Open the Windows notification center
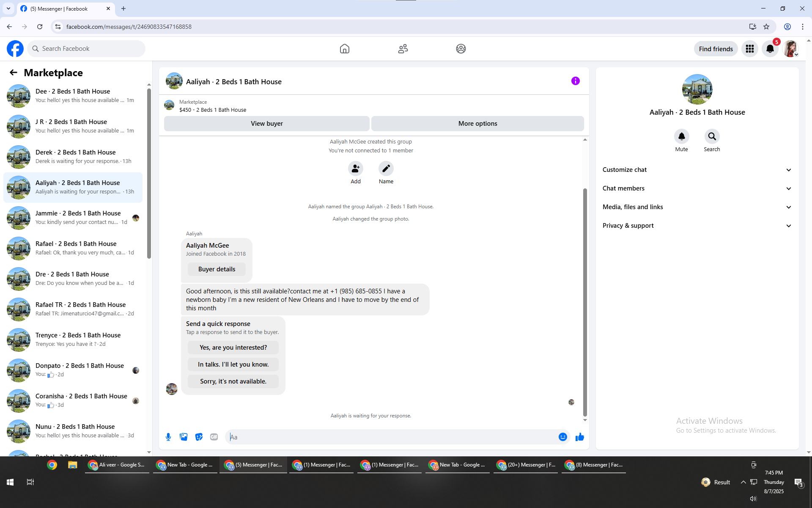This screenshot has width=812, height=508. (798, 483)
